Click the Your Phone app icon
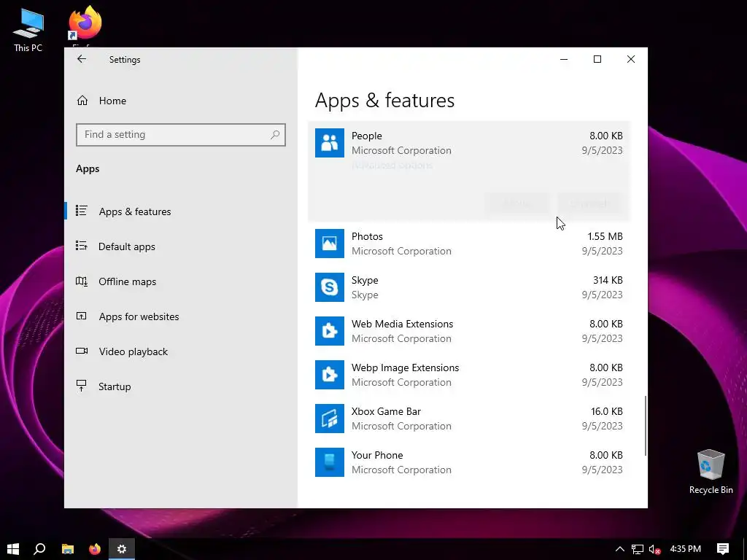 (x=329, y=462)
